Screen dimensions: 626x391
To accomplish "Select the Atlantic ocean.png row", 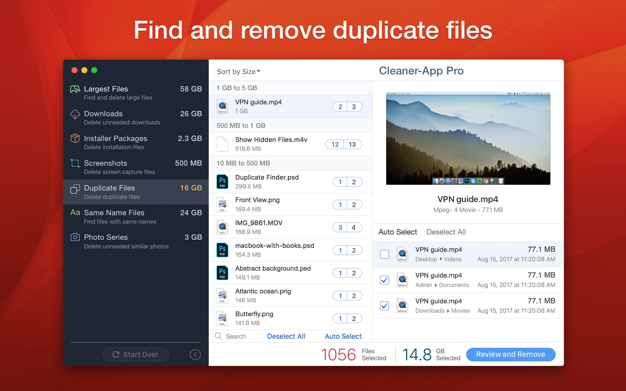I will click(x=291, y=296).
